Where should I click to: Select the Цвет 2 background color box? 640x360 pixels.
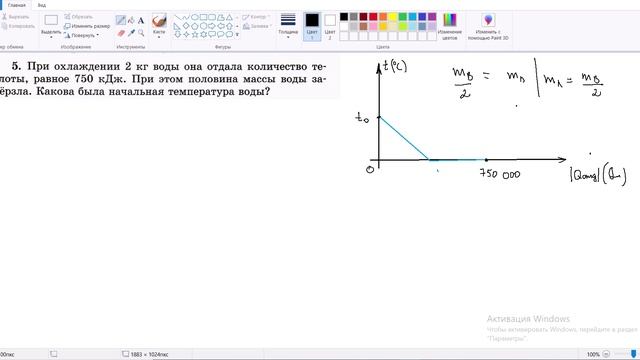330,26
